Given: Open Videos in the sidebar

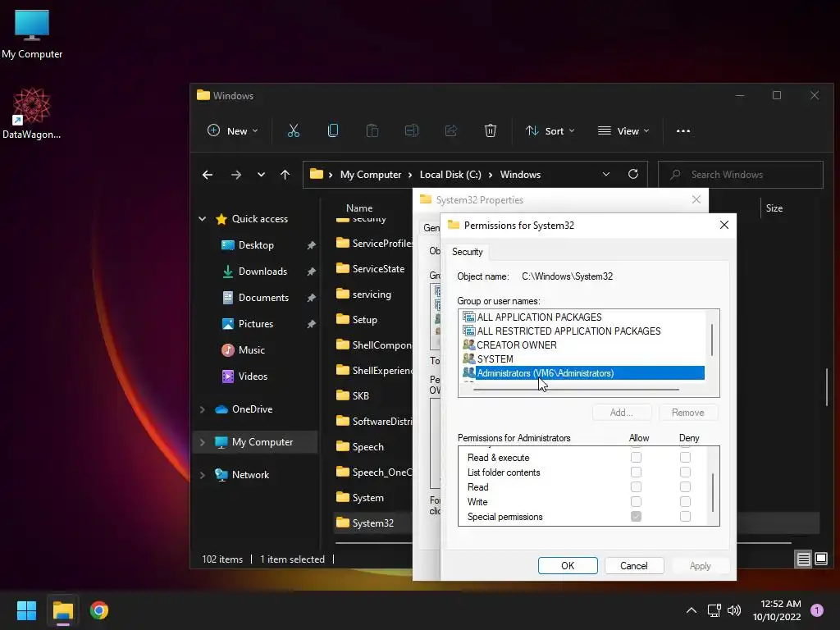Looking at the screenshot, I should (x=253, y=376).
